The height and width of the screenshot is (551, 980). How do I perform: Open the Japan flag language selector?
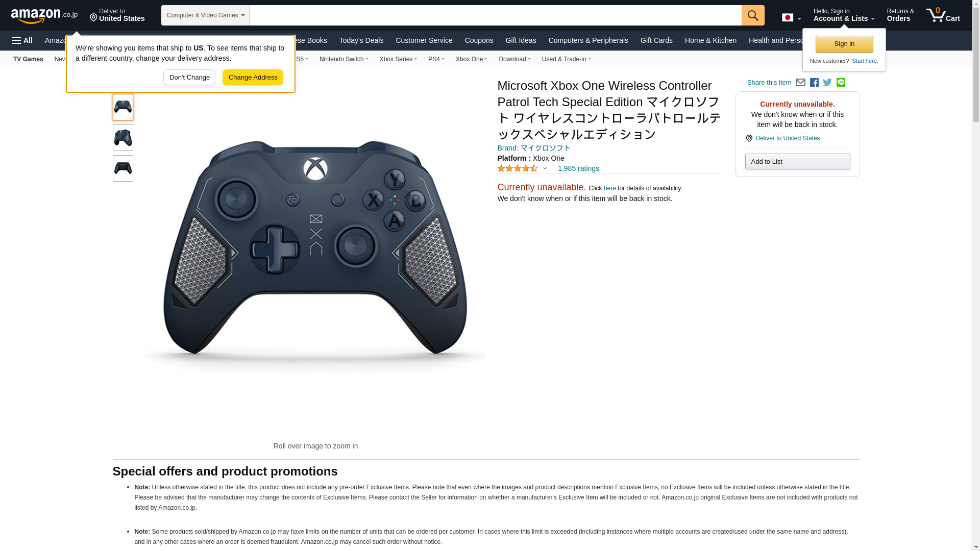pos(792,18)
